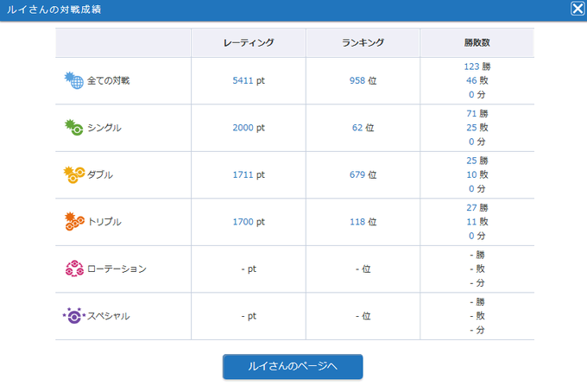Select the ローテーション row label
The height and width of the screenshot is (392, 587).
point(117,269)
